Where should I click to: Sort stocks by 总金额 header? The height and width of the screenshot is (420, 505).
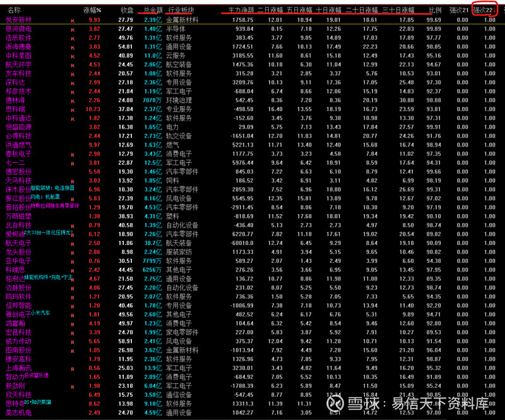pos(153,10)
